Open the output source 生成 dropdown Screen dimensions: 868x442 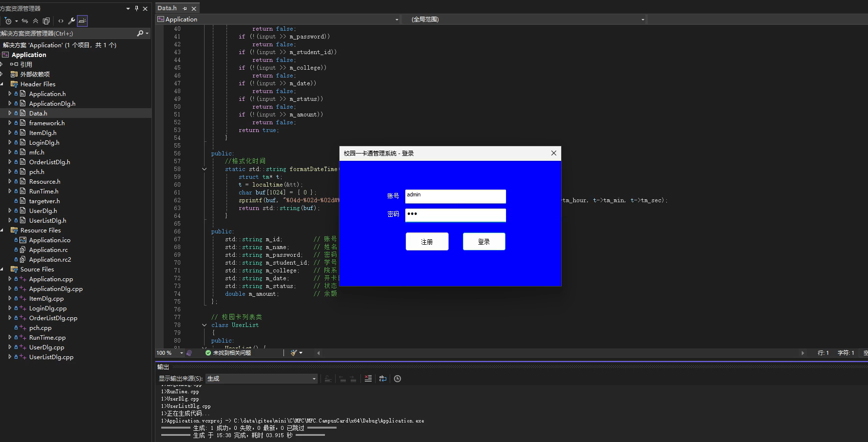(262, 379)
